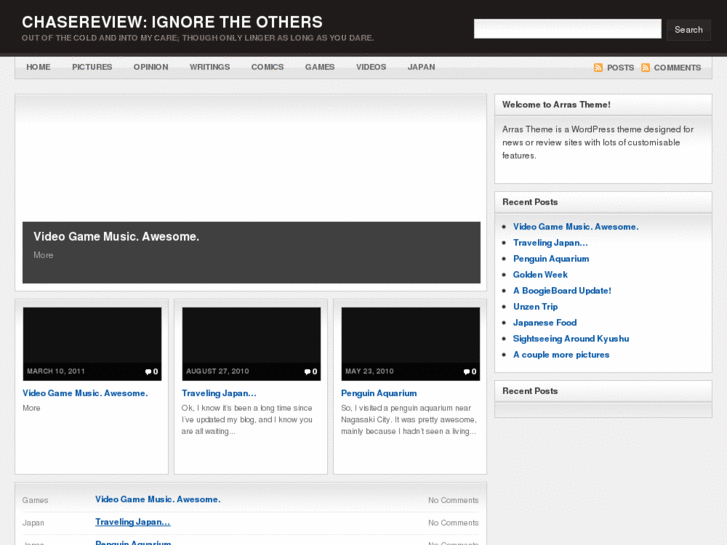Open the featured Video Game Music slide
This screenshot has width=727, height=545.
pos(116,237)
